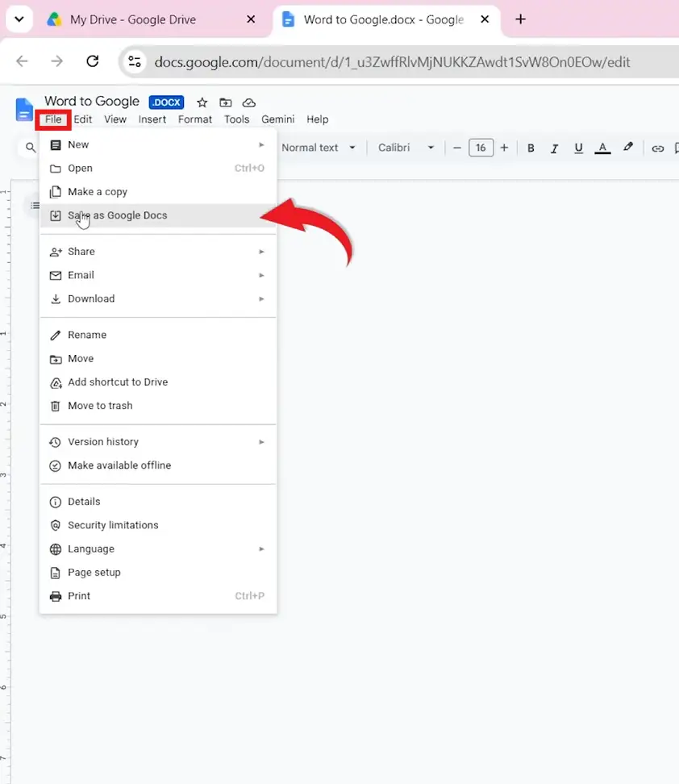The height and width of the screenshot is (784, 679).
Task: Open Security limitations
Action: click(158, 525)
